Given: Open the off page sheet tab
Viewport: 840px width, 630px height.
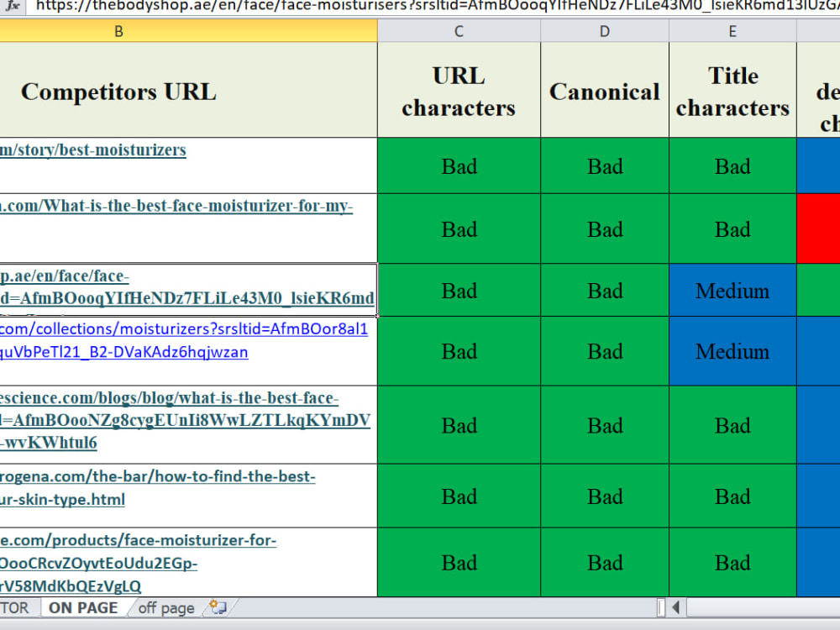Looking at the screenshot, I should (x=166, y=607).
